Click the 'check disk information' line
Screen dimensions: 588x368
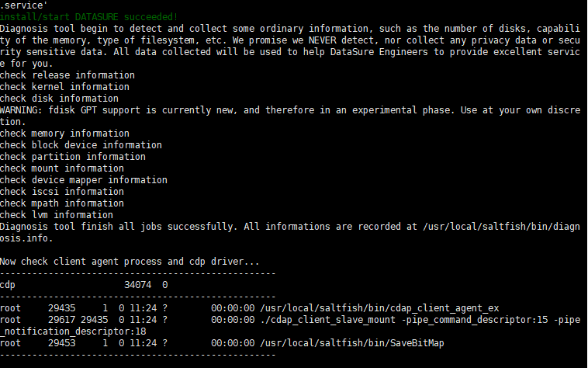pos(59,99)
